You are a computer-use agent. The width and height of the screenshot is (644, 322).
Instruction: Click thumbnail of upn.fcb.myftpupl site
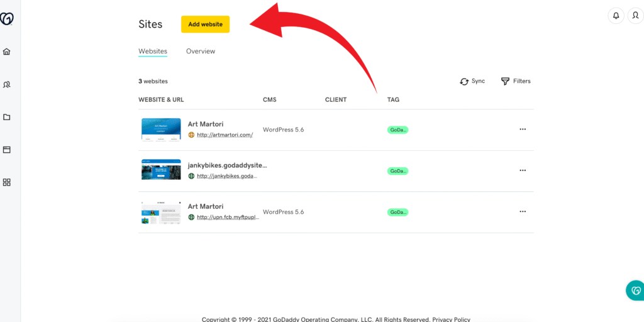[x=161, y=213]
